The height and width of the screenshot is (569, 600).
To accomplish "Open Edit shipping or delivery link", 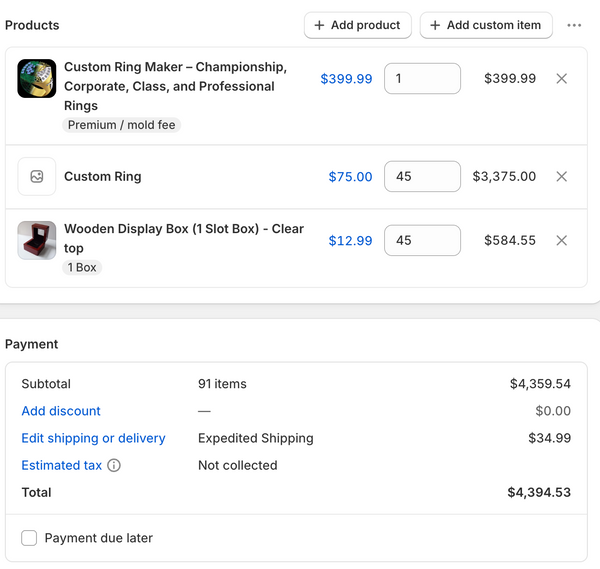I will [x=93, y=438].
